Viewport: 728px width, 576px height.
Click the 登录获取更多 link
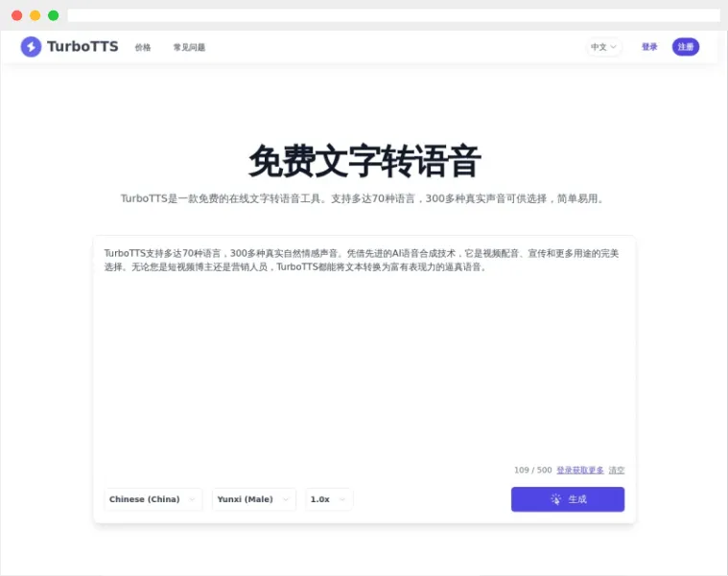tap(580, 471)
